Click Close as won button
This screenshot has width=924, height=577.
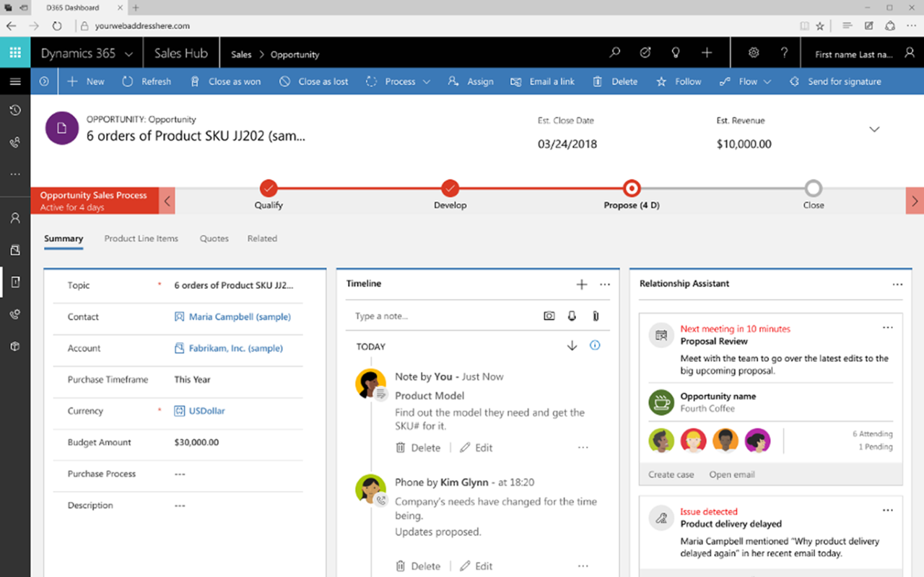[226, 82]
